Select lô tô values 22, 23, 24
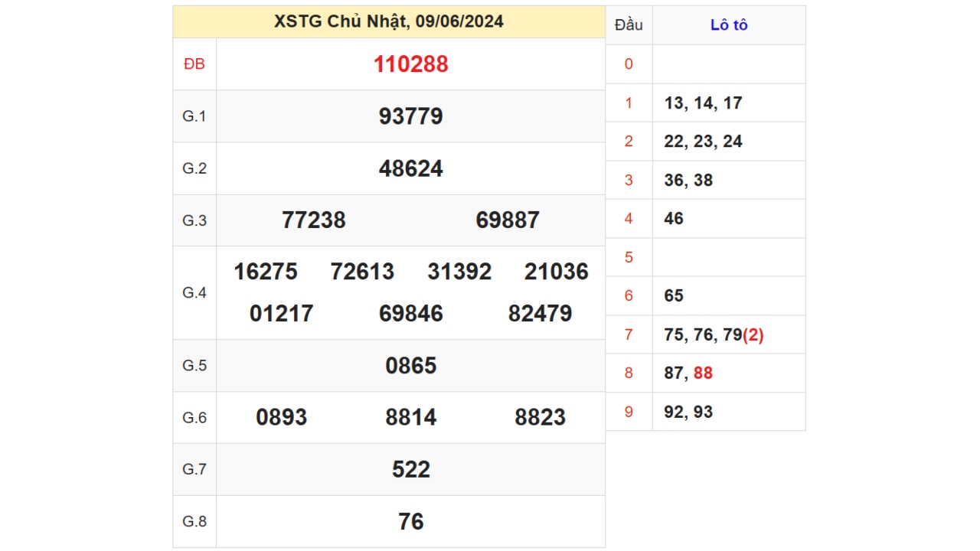This screenshot has width=980, height=551. click(704, 142)
